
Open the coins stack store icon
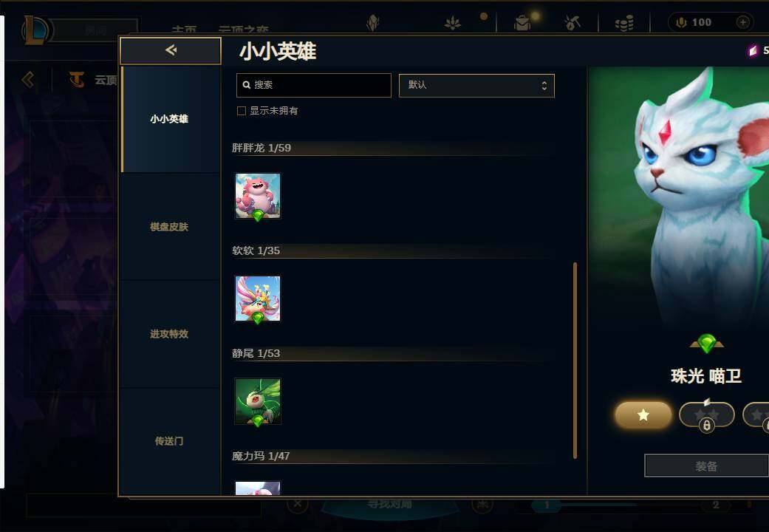[x=624, y=23]
